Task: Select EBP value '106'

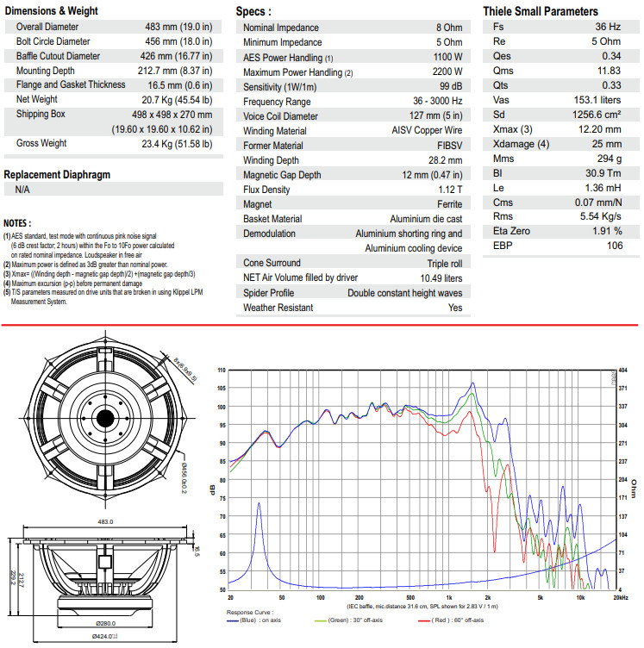Action: point(615,246)
